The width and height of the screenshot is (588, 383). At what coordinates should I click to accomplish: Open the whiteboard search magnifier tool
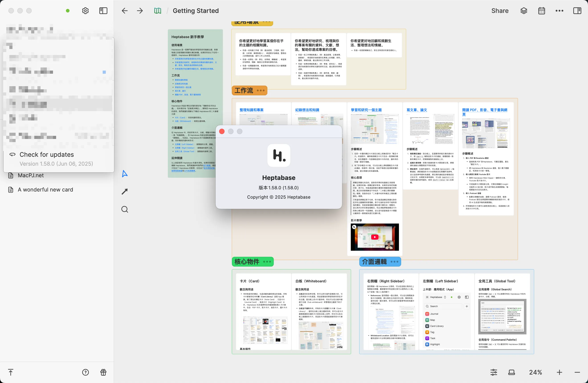pos(125,209)
